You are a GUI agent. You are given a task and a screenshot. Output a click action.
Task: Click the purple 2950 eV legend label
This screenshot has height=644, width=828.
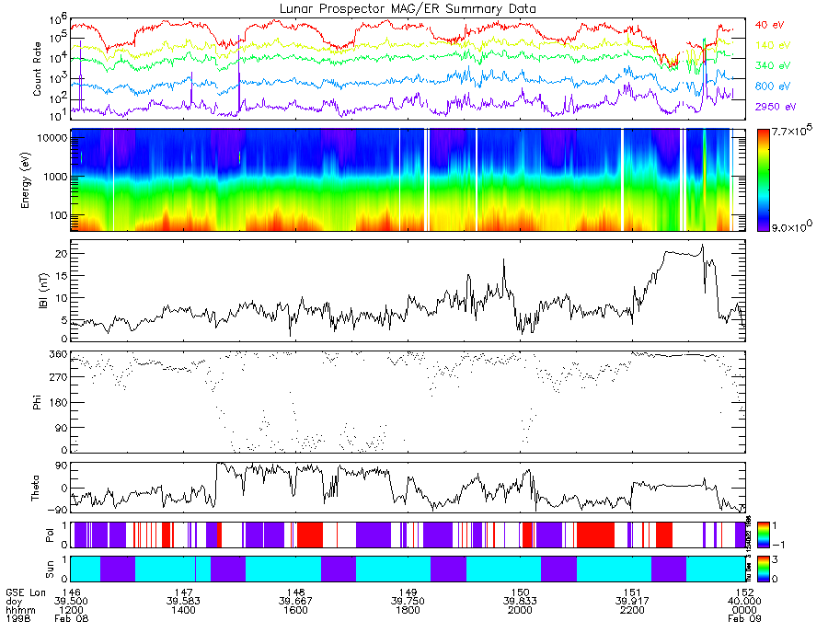coord(776,107)
